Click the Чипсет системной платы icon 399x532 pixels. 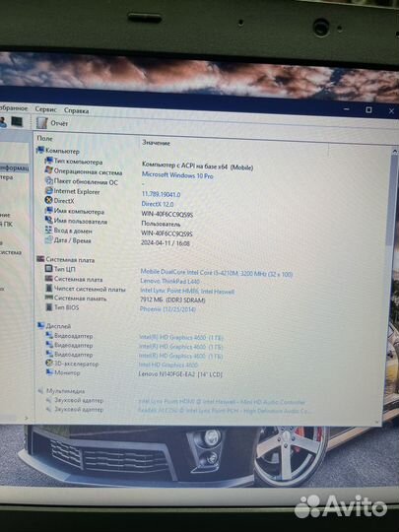(x=49, y=289)
